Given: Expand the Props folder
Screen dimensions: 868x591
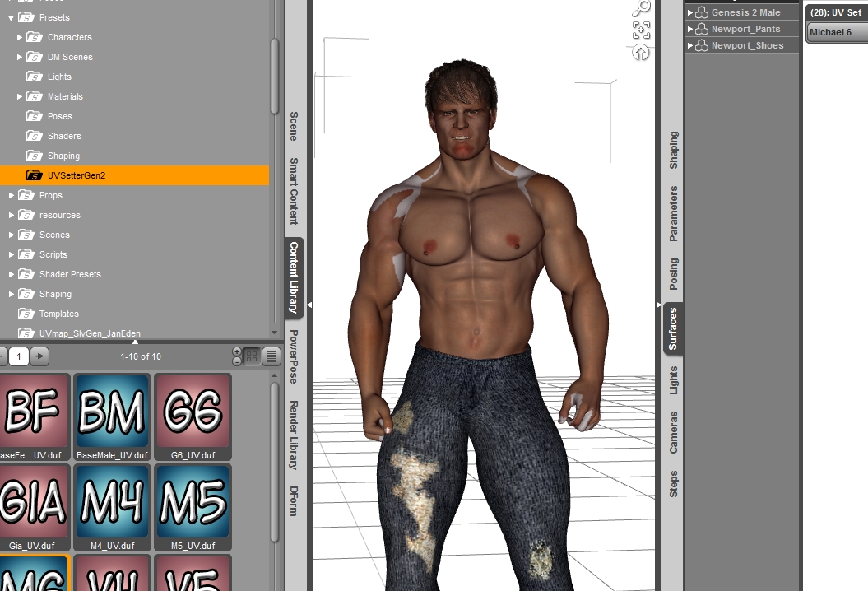Looking at the screenshot, I should point(11,196).
